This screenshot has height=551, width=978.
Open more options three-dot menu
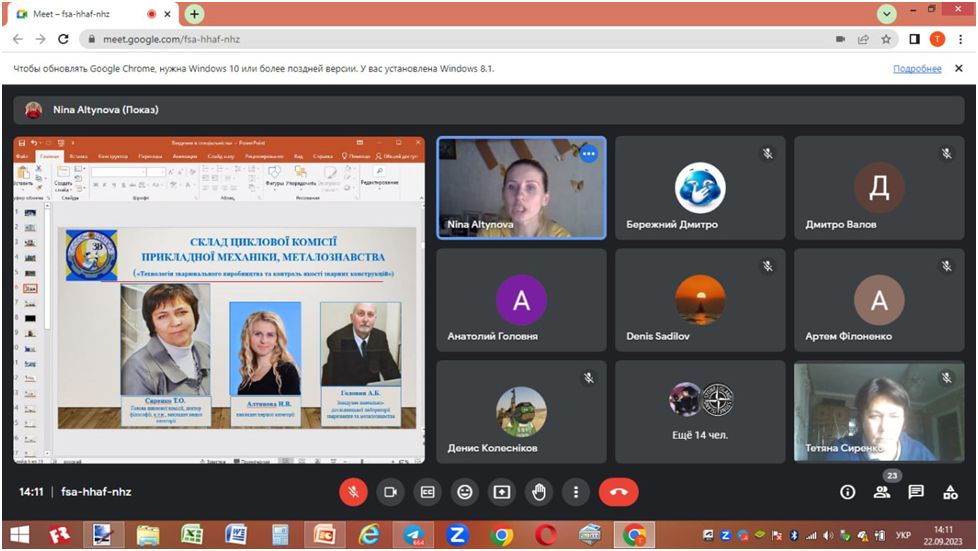[576, 492]
